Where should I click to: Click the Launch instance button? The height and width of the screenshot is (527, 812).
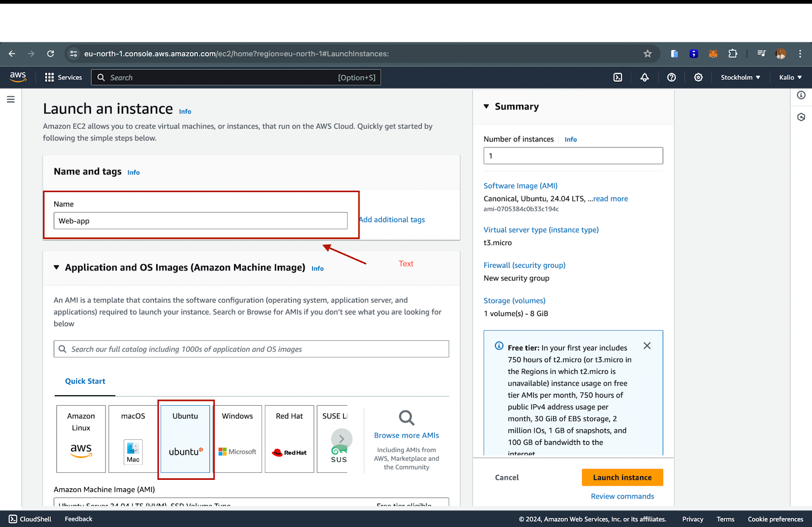[622, 477]
